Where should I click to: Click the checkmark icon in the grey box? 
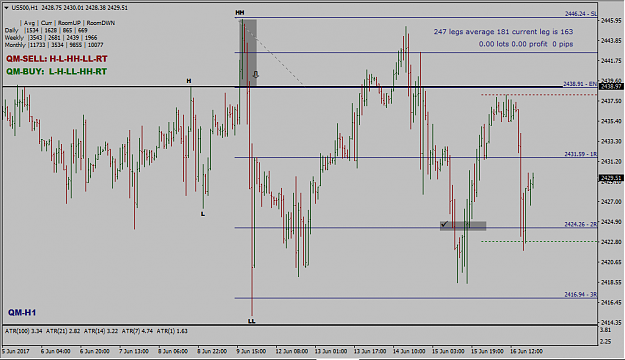(445, 224)
